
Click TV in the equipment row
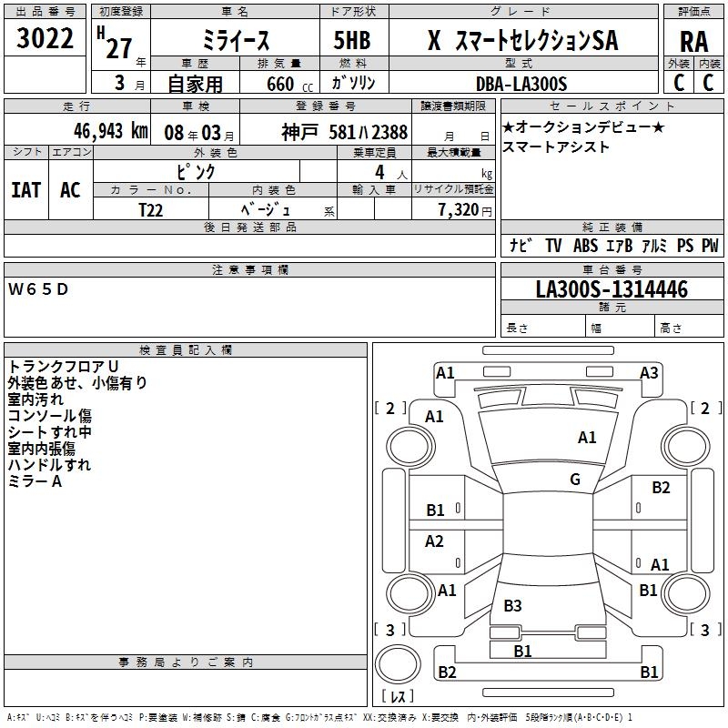coord(553,245)
